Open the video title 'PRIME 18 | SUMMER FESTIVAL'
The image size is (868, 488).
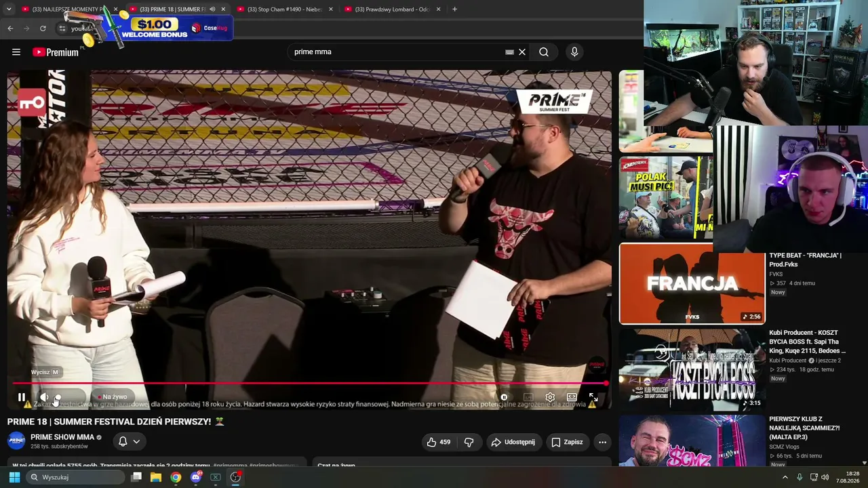click(x=115, y=422)
